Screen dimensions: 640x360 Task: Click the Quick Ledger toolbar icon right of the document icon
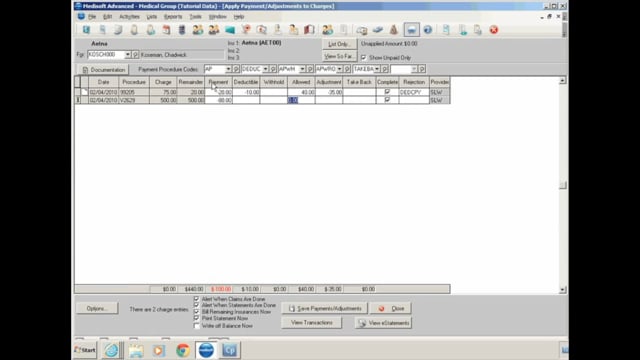coord(462,30)
